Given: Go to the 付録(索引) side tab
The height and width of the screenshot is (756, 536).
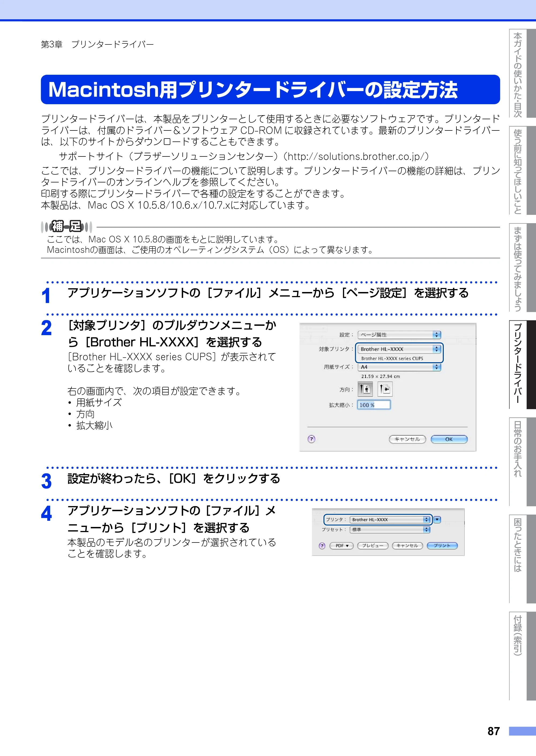Looking at the screenshot, I should pyautogui.click(x=522, y=656).
